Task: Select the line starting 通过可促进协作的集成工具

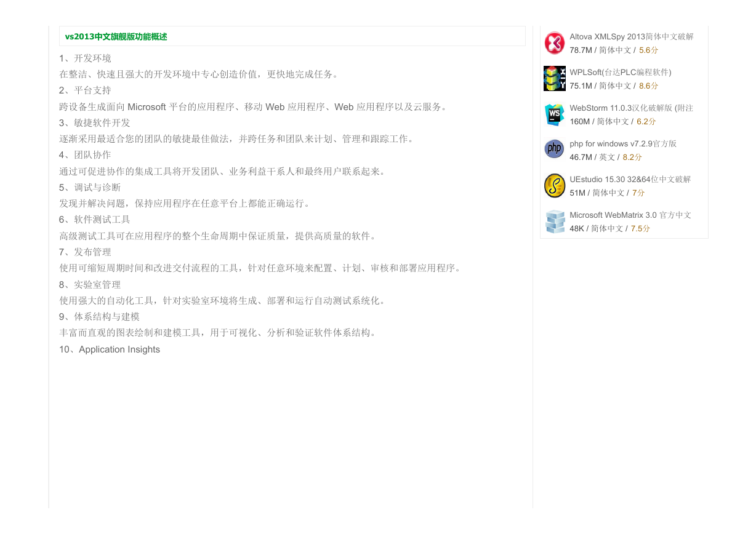Action: (223, 172)
